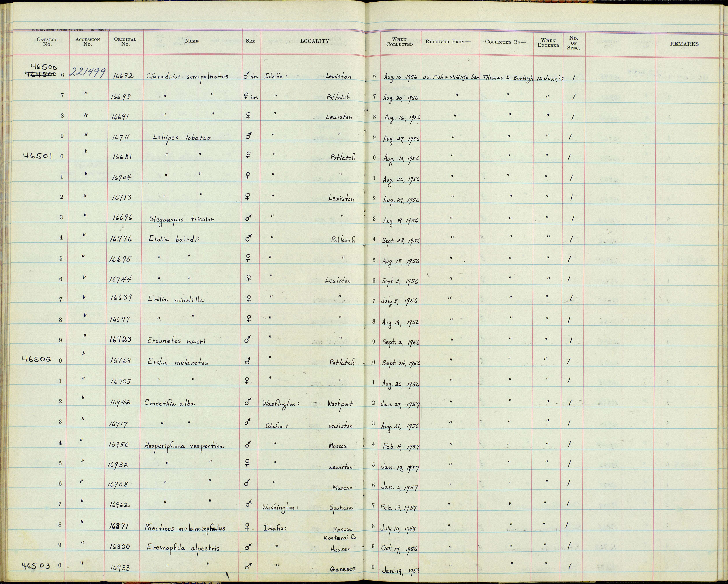Click the 'Original No.' column header

point(125,42)
